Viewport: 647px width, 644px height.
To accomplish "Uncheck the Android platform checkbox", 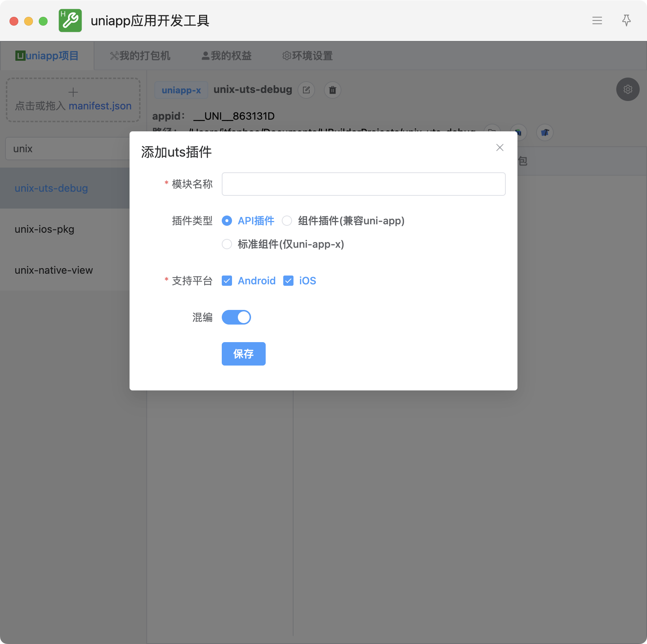I will (x=227, y=281).
